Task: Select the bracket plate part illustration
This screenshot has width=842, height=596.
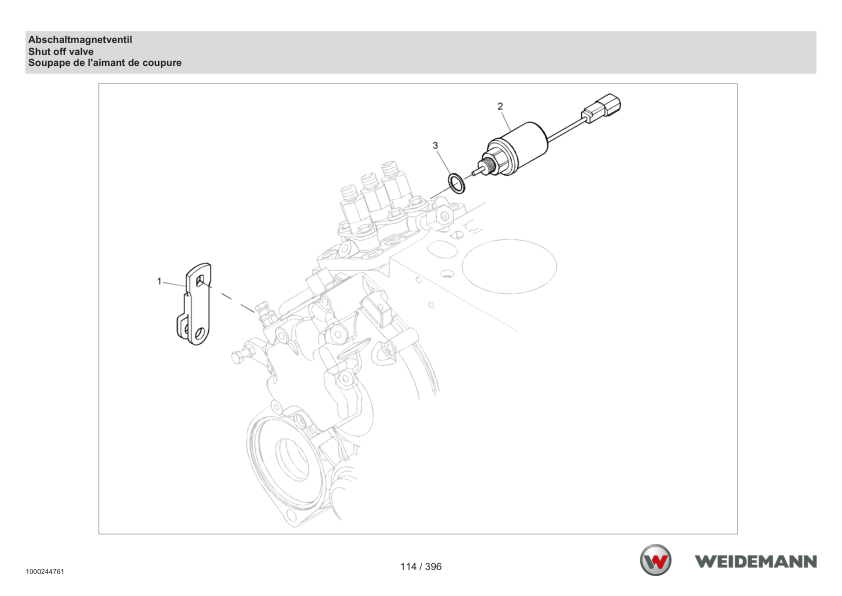Action: (194, 304)
